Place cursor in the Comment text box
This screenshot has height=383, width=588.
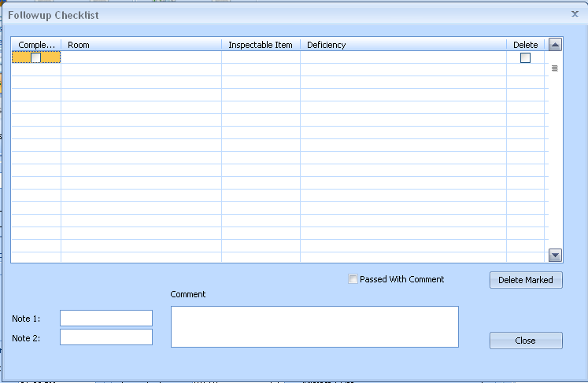[314, 326]
